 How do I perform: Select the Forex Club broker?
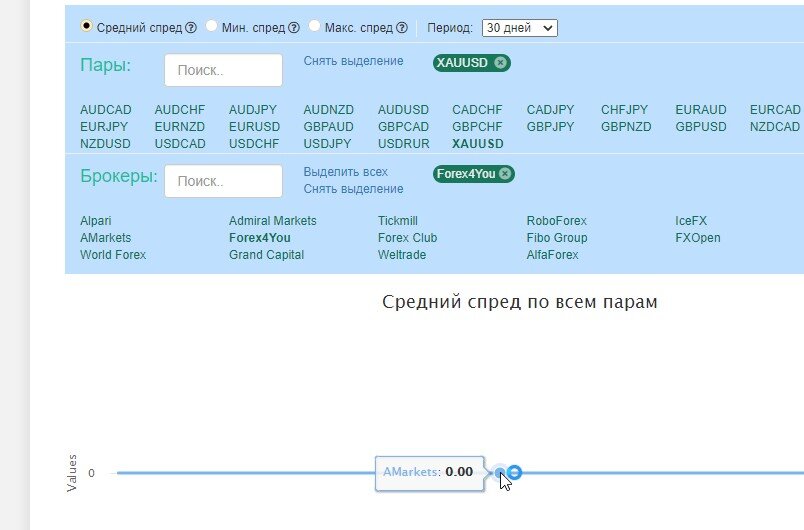[407, 238]
